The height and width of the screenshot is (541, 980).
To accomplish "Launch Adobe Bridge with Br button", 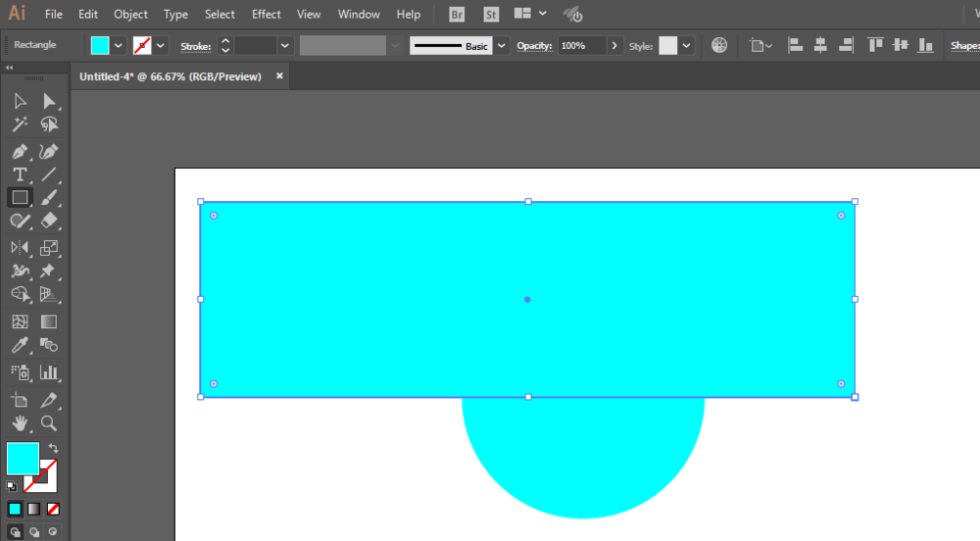I will [457, 14].
